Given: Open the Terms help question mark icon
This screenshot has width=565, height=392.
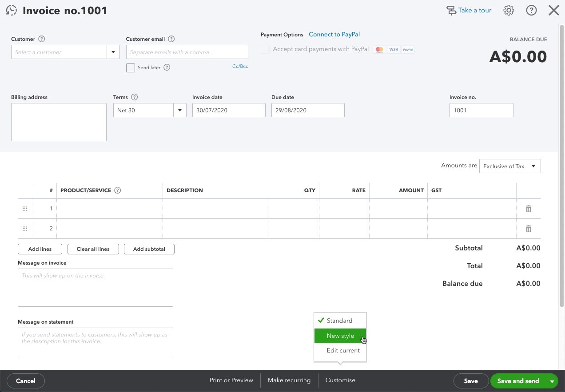Looking at the screenshot, I should coord(133,97).
